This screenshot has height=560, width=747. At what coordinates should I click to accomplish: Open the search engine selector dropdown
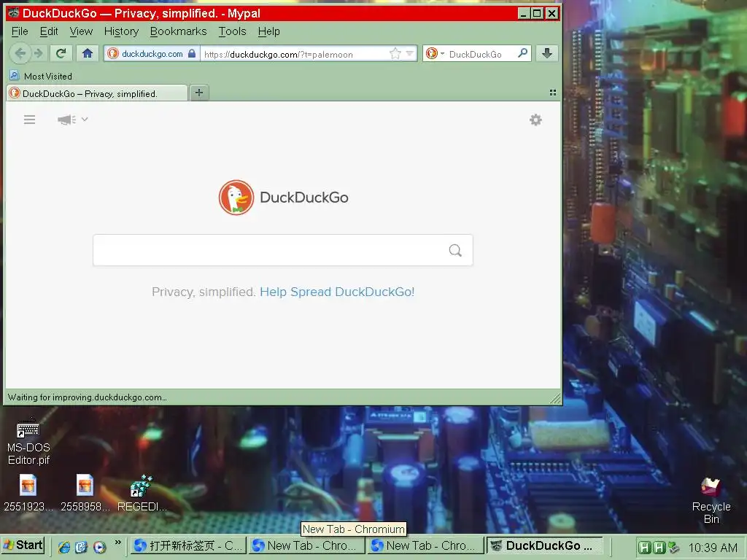tap(435, 53)
